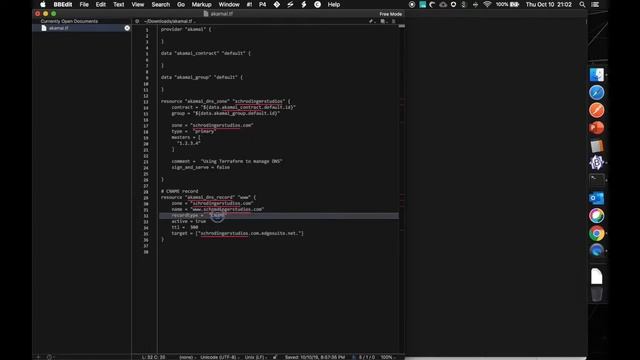Open the Search menu

pyautogui.click(x=160, y=4)
